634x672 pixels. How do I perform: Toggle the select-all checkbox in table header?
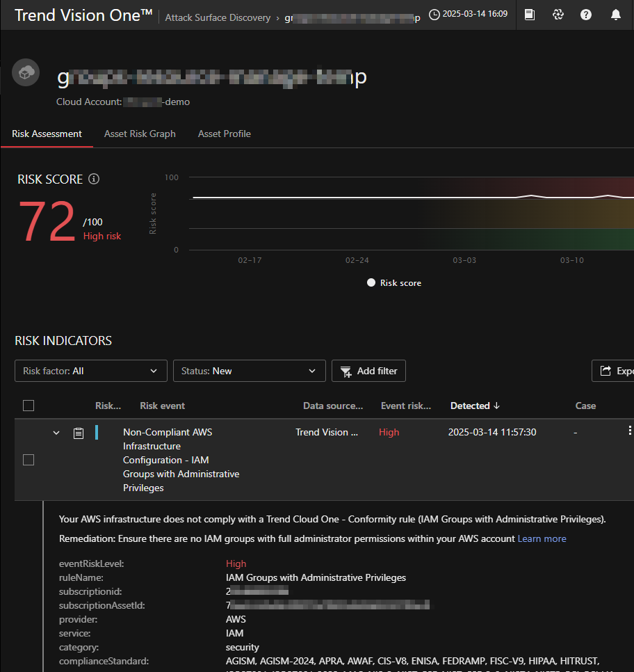(29, 406)
